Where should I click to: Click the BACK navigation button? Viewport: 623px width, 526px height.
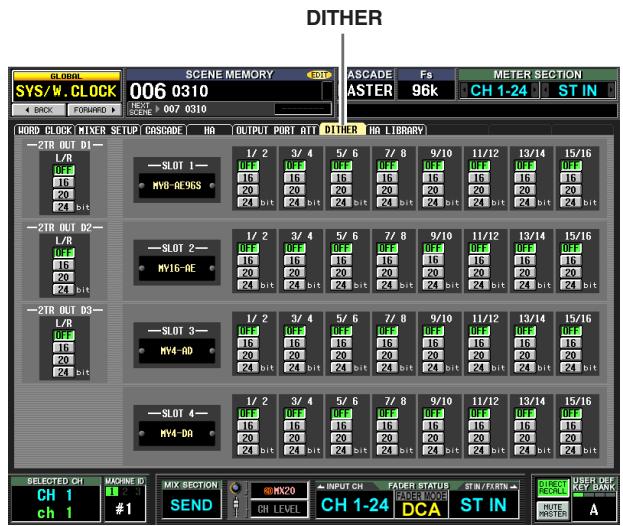coord(39,110)
